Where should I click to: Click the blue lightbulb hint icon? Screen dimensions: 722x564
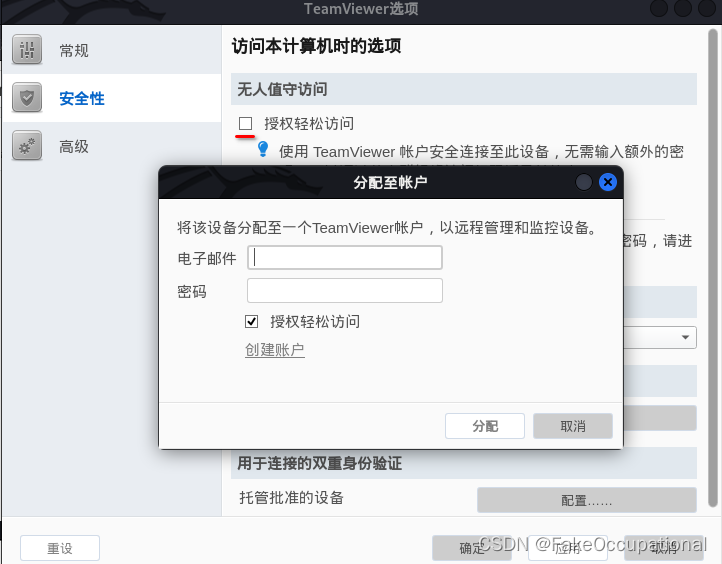coord(263,149)
